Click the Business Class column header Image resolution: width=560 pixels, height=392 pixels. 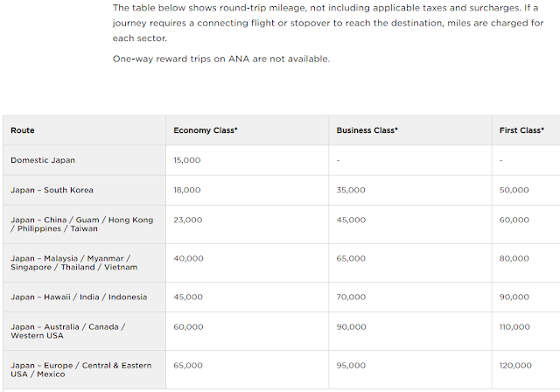(x=367, y=130)
